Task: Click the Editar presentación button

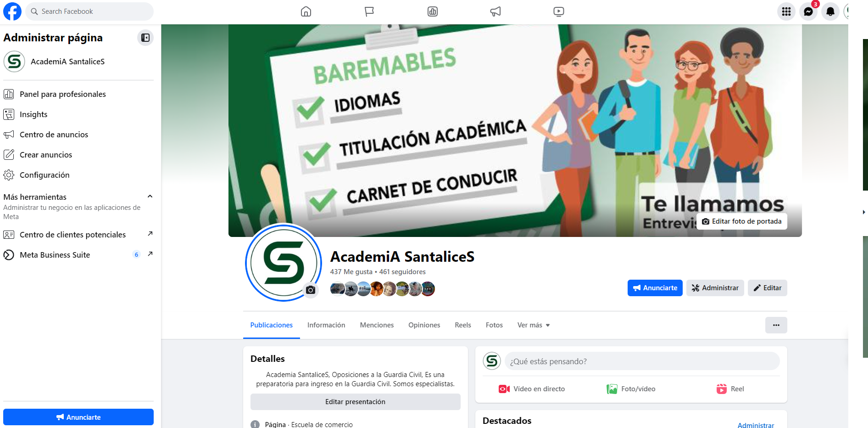Action: 356,402
